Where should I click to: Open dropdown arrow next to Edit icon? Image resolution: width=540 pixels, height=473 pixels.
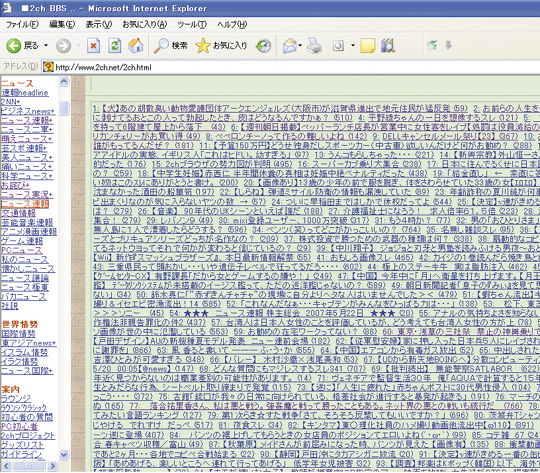coord(353,45)
